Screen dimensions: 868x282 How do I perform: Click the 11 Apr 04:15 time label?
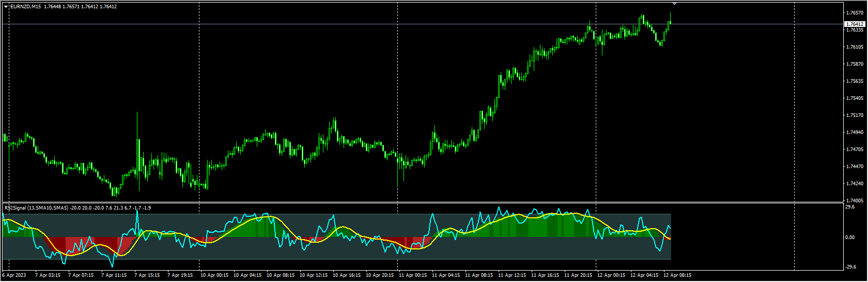[446, 275]
